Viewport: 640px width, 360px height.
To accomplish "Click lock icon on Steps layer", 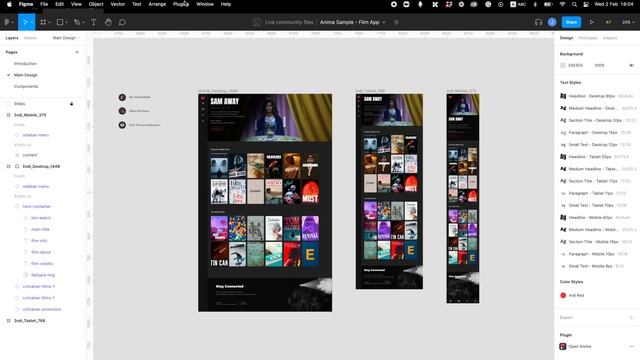I will pyautogui.click(x=71, y=104).
